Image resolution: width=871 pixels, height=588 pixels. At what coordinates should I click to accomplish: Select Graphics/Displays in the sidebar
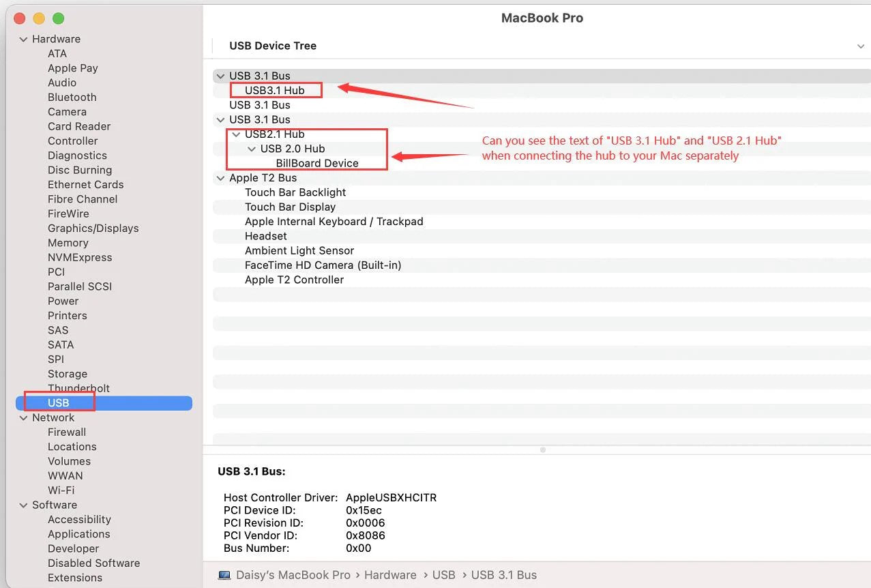93,228
